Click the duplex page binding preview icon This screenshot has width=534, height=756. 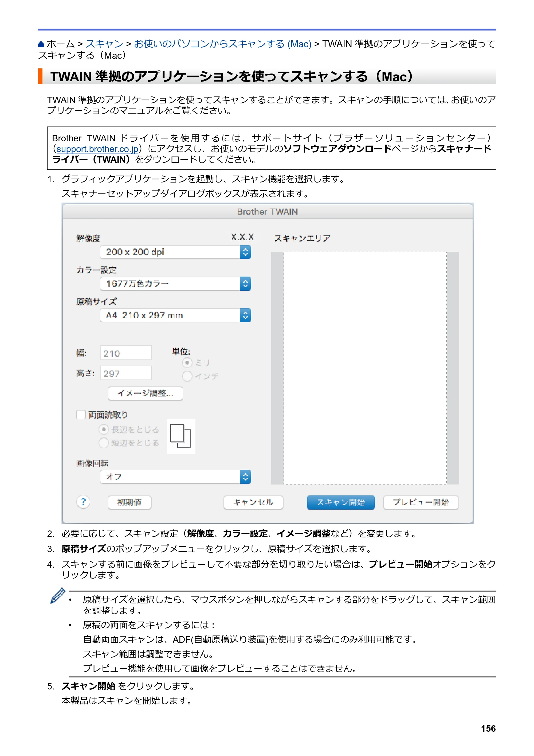pyautogui.click(x=181, y=436)
